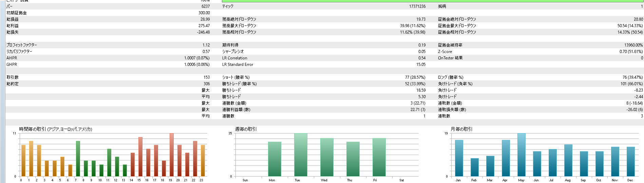
Task: Click the hour 7 green bar in hourly chart
Action: pyautogui.click(x=78, y=159)
